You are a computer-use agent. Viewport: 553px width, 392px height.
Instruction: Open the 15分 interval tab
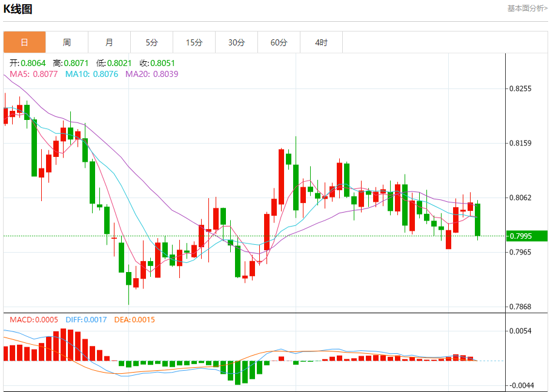tap(194, 42)
